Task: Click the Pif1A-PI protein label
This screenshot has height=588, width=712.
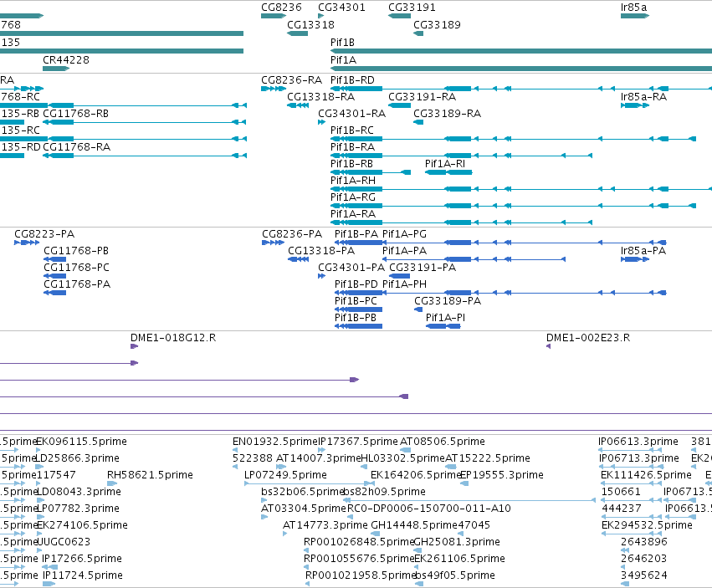Action: click(x=445, y=318)
